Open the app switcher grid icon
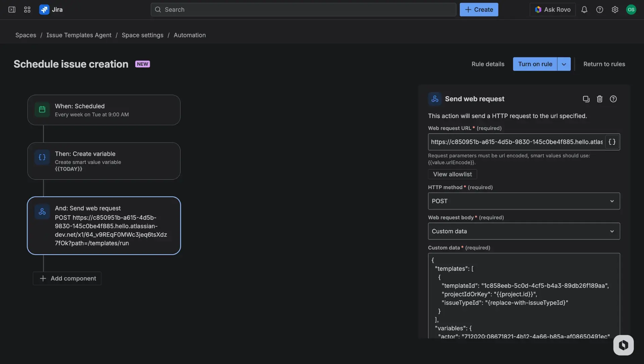This screenshot has height=364, width=644. coord(27,9)
